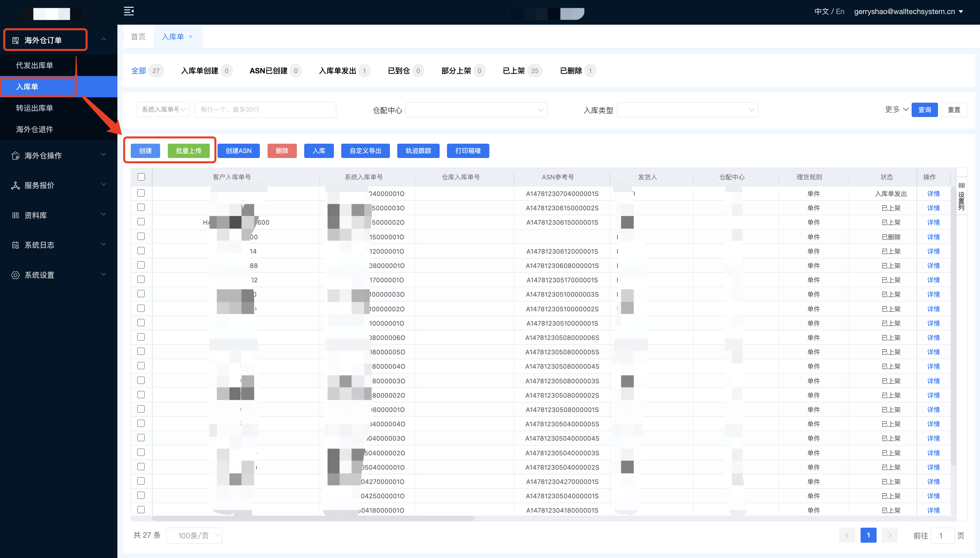Collapse the sidebar via the menu fold icon
The image size is (980, 558).
(x=129, y=11)
